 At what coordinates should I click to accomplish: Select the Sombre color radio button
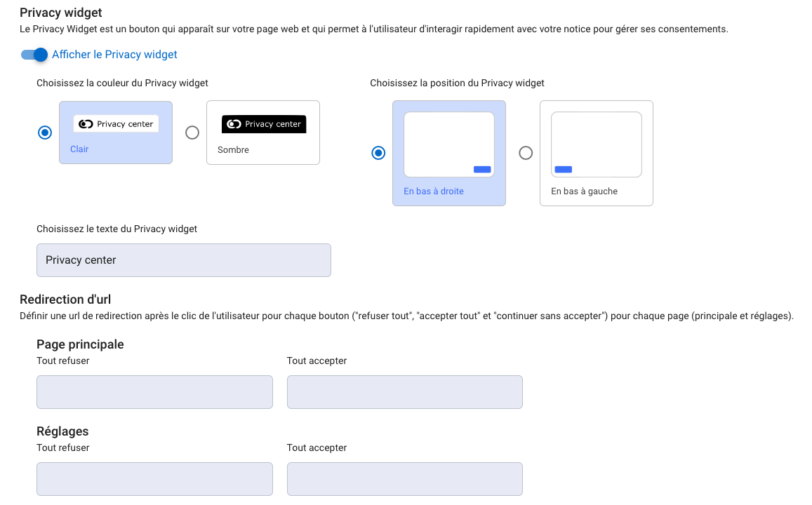[192, 132]
